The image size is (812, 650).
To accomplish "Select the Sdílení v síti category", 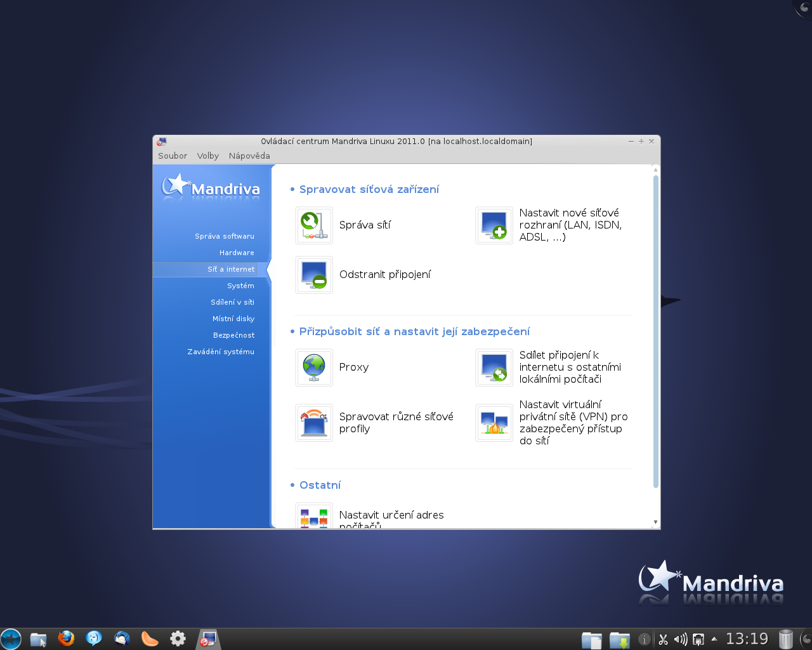I will pyautogui.click(x=232, y=302).
